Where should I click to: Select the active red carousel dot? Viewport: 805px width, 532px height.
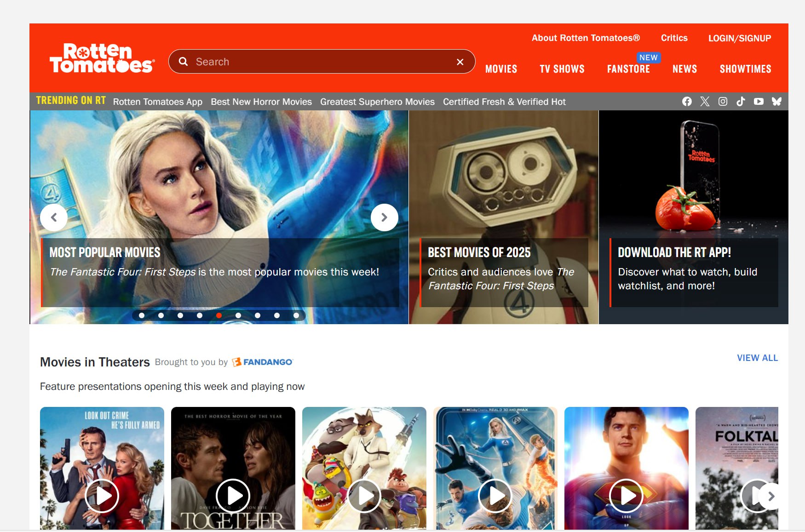tap(219, 315)
